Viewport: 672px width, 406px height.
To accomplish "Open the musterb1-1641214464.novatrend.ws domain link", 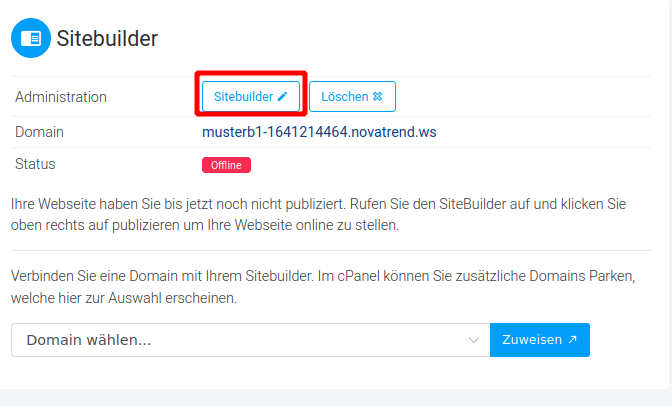I will coord(319,132).
